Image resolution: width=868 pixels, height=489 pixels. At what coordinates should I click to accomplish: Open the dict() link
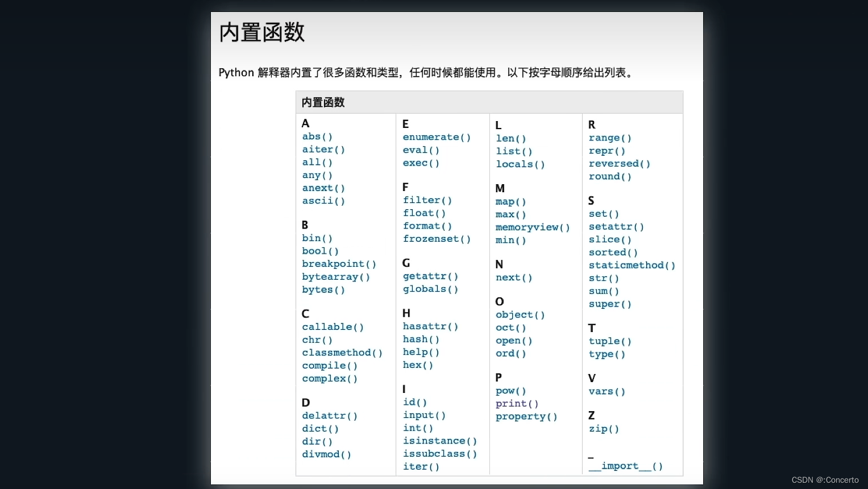coord(321,429)
